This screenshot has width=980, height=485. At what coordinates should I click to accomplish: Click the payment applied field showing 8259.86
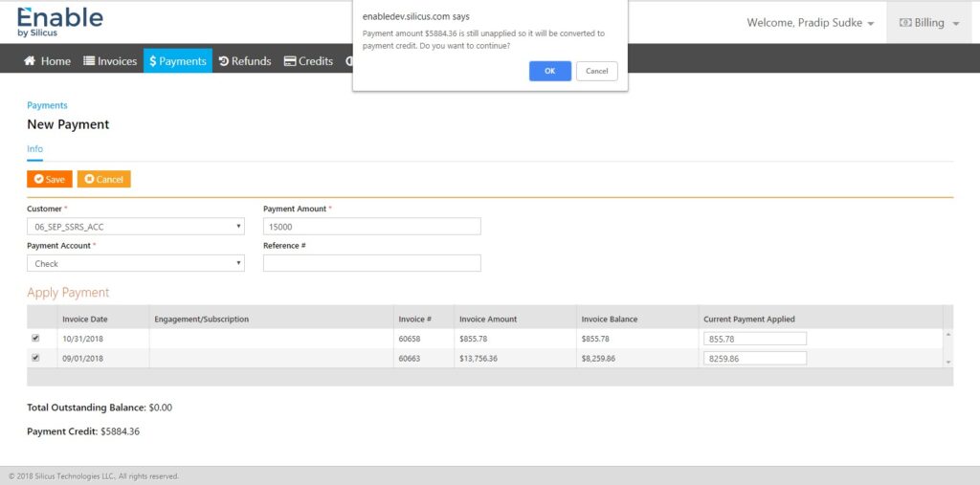[x=755, y=359]
